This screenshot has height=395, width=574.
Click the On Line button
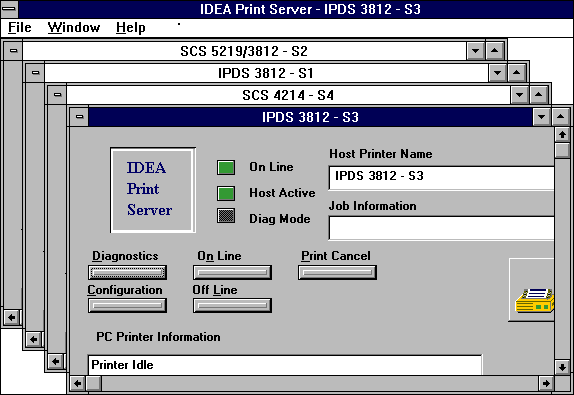[232, 272]
